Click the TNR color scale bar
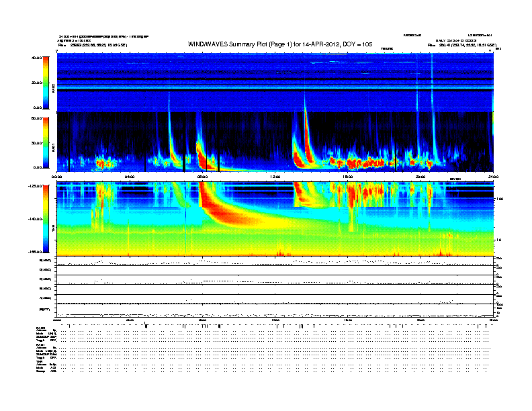This screenshot has height=411, width=532. tap(46, 219)
